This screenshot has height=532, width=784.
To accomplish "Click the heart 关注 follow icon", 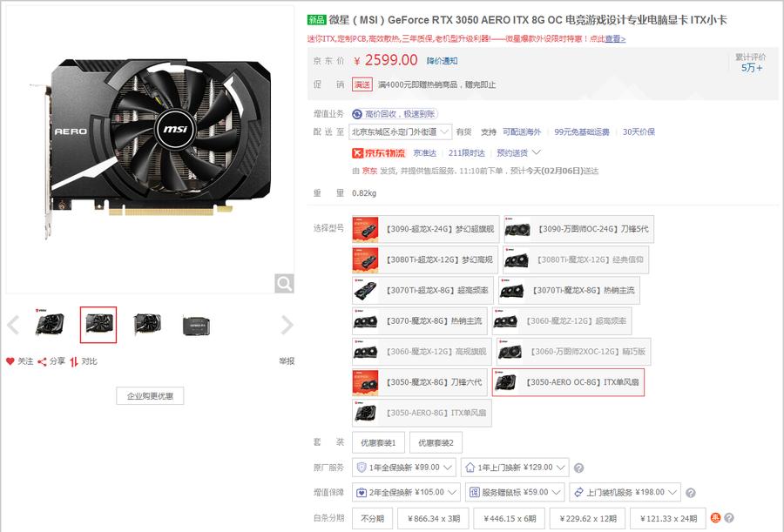I will click(x=10, y=361).
